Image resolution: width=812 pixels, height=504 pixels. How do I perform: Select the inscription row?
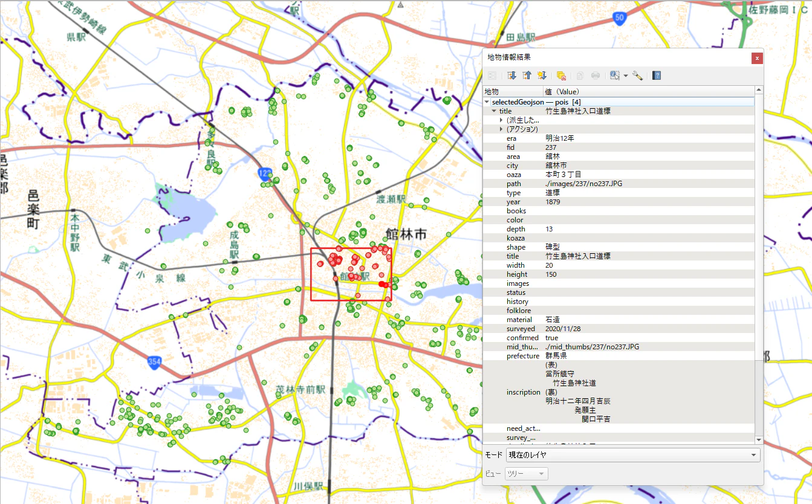click(x=619, y=392)
